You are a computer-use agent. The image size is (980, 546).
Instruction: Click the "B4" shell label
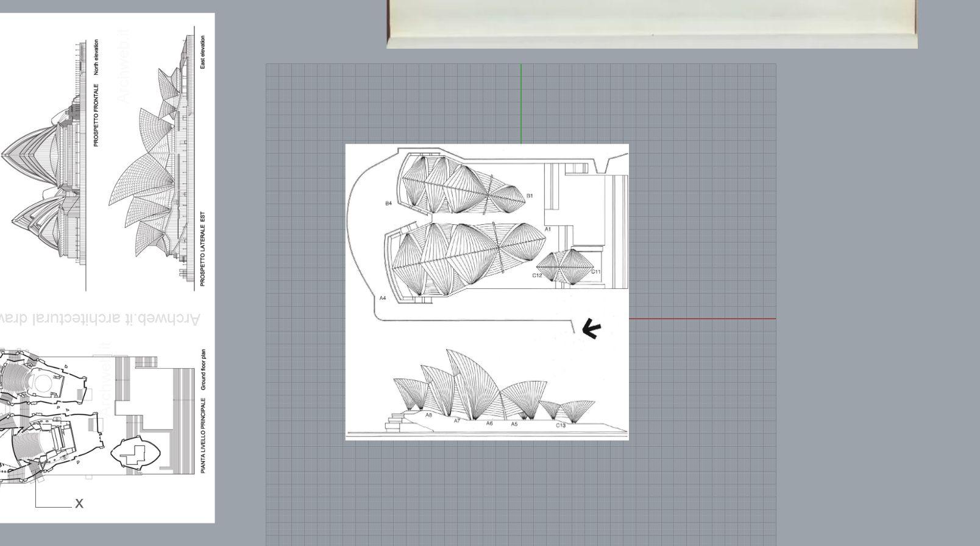(x=388, y=204)
